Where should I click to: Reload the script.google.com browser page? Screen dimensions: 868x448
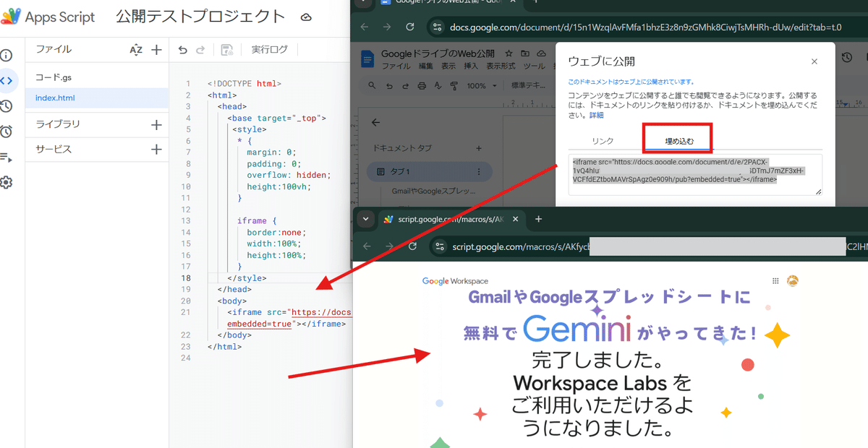click(x=412, y=246)
